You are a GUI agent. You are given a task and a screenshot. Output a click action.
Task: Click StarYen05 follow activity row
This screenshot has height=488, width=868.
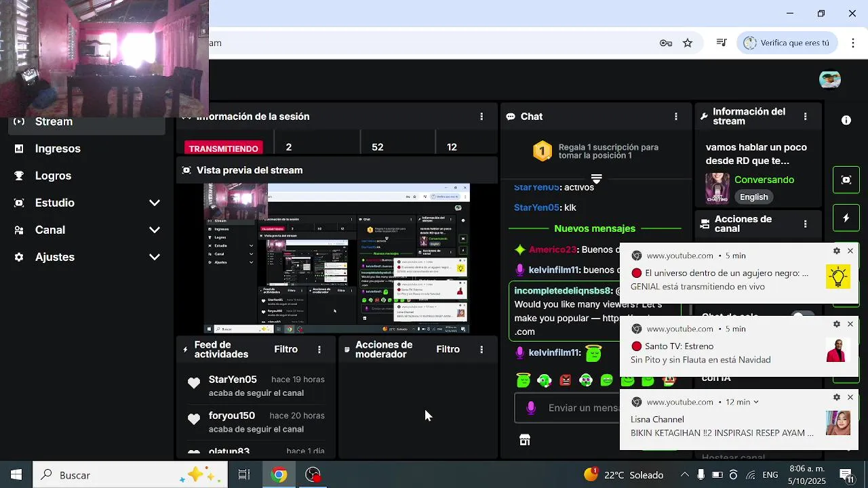coord(256,386)
